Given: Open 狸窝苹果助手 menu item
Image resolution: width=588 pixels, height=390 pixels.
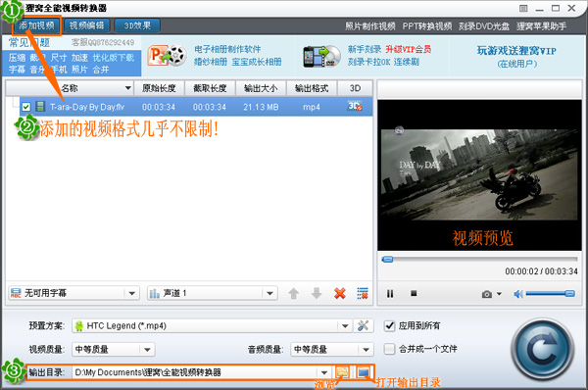Looking at the screenshot, I should 541,26.
